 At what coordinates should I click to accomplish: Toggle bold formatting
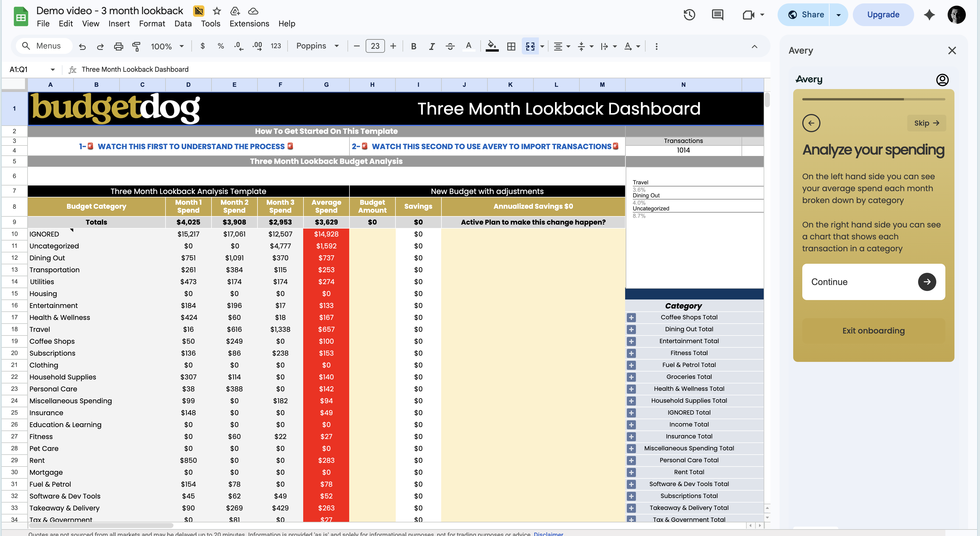414,46
